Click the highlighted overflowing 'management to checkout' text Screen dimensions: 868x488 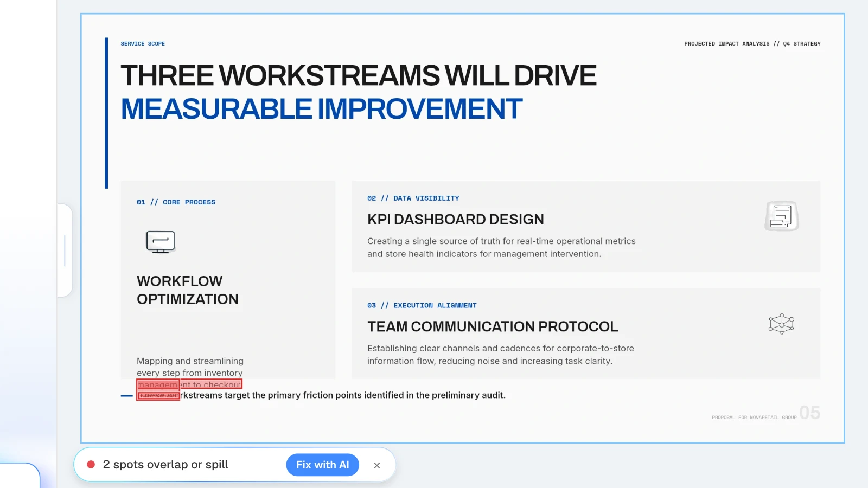(189, 384)
